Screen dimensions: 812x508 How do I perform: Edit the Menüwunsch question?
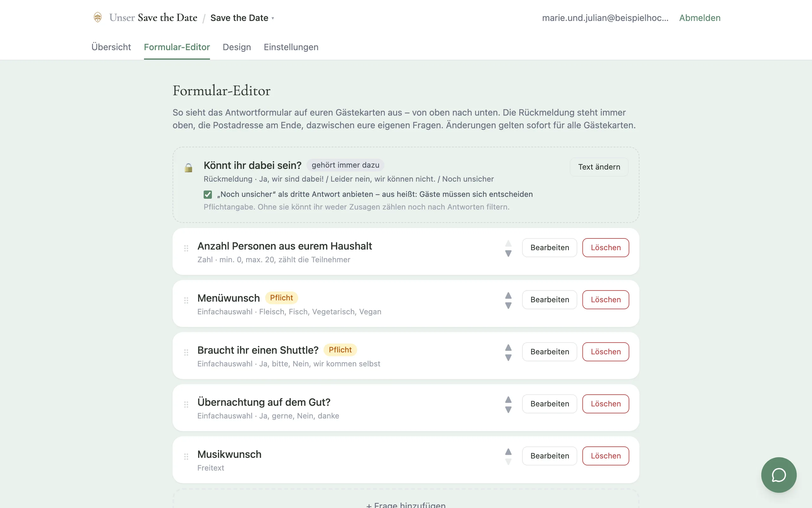550,300
